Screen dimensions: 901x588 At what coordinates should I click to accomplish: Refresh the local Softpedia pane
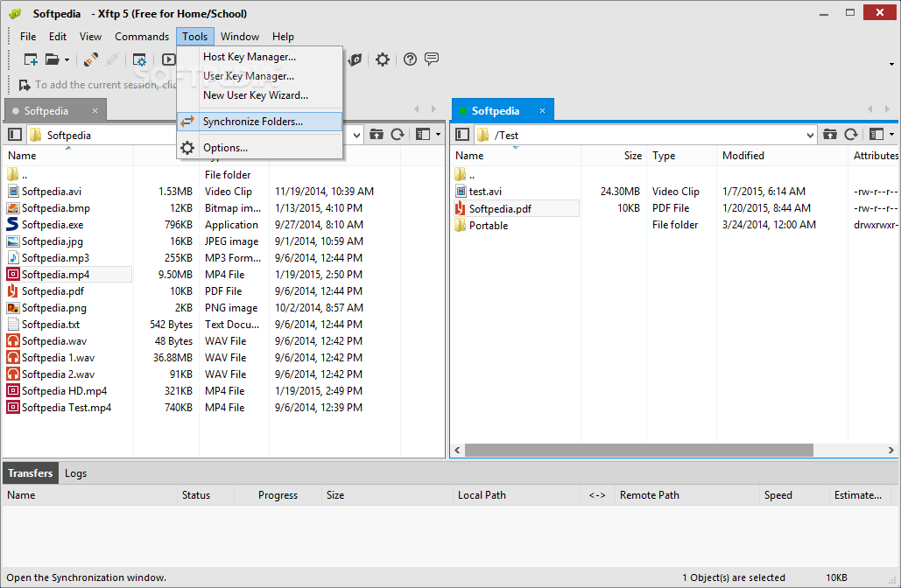pyautogui.click(x=398, y=135)
